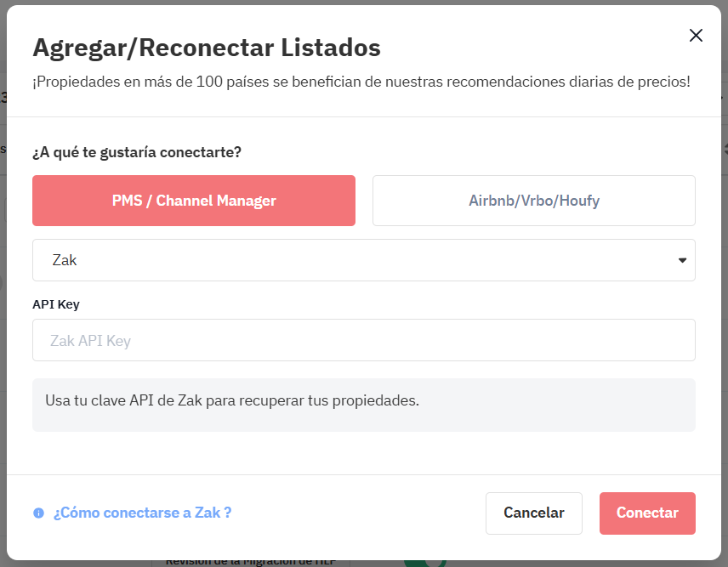Click the Zak placeholder text inside the key input
Screen dimensions: 728x567
click(90, 341)
